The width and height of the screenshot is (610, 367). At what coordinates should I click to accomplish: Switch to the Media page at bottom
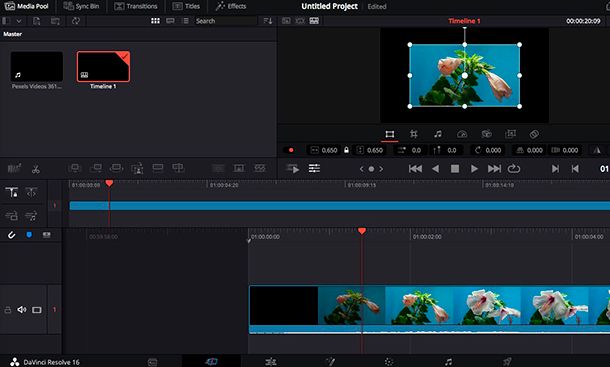coord(152,362)
